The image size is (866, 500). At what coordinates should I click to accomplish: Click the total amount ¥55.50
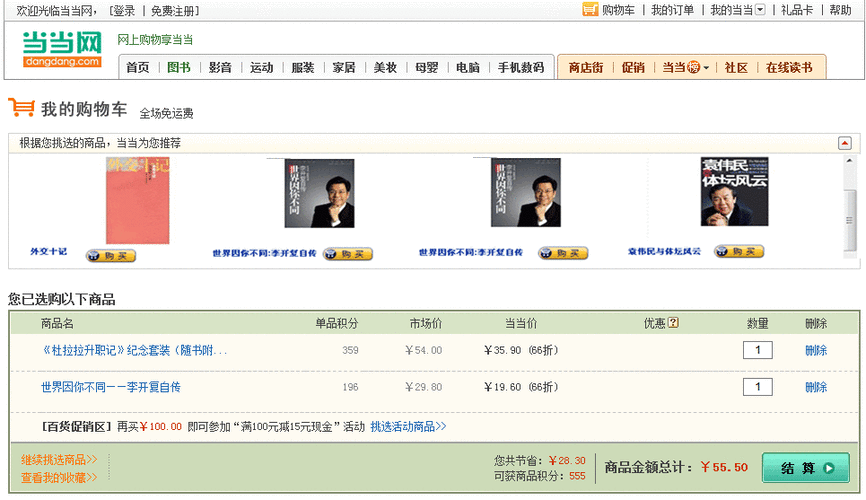point(724,467)
